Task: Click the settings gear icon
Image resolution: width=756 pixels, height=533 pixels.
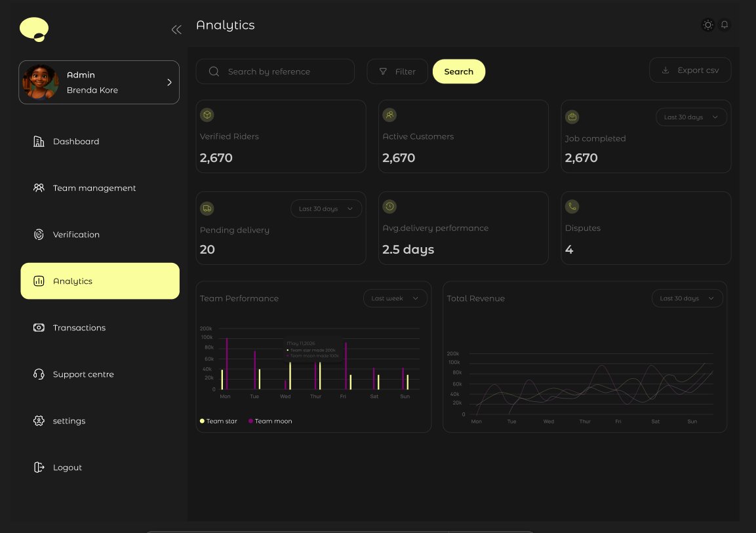Action: (x=39, y=421)
